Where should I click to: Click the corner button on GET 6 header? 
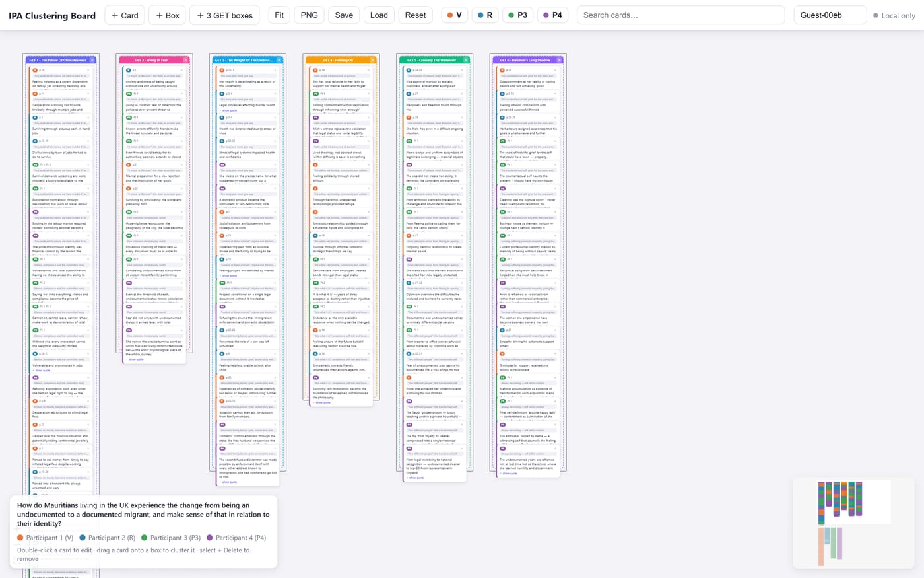pos(560,60)
